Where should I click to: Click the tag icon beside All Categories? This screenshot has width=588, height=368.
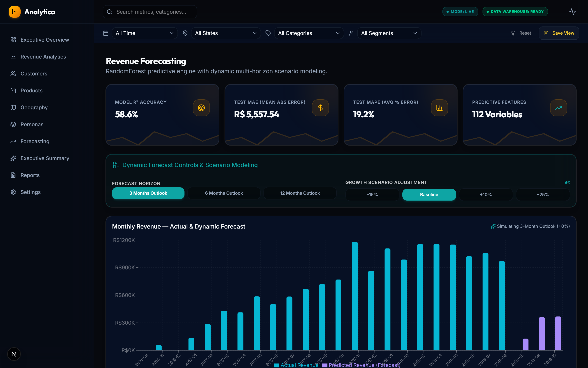pos(268,33)
